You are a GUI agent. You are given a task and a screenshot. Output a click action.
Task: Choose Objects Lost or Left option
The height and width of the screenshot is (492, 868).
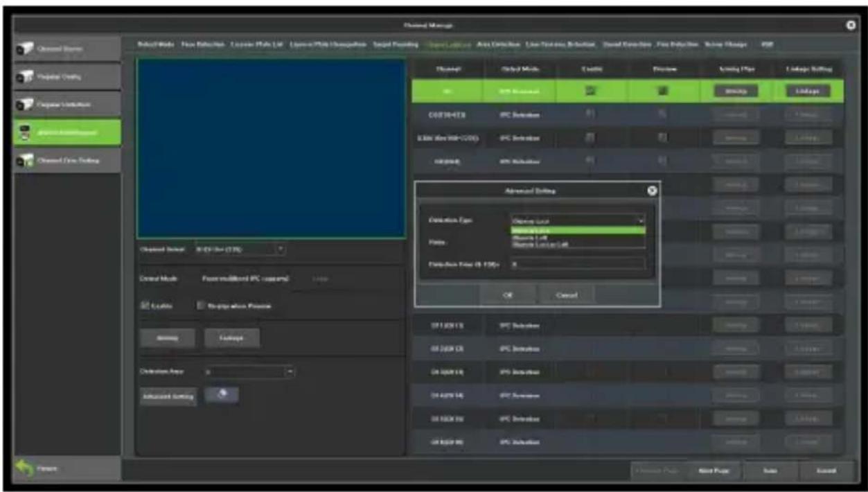[x=578, y=244]
